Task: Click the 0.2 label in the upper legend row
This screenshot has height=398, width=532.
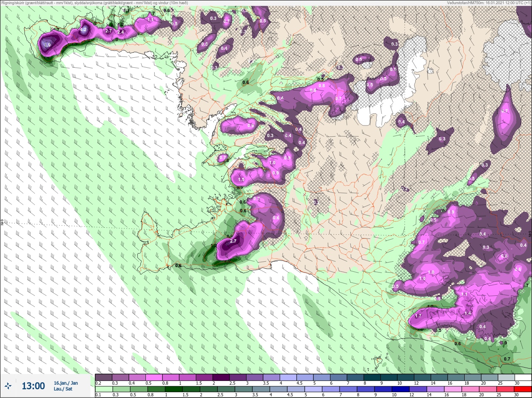Action: [x=98, y=383]
